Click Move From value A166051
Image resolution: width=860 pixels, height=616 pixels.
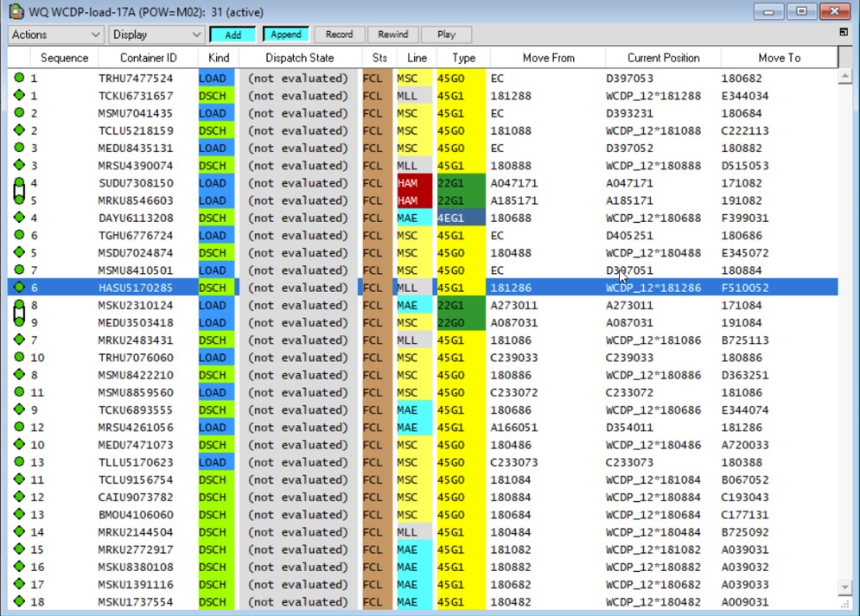[x=514, y=428]
